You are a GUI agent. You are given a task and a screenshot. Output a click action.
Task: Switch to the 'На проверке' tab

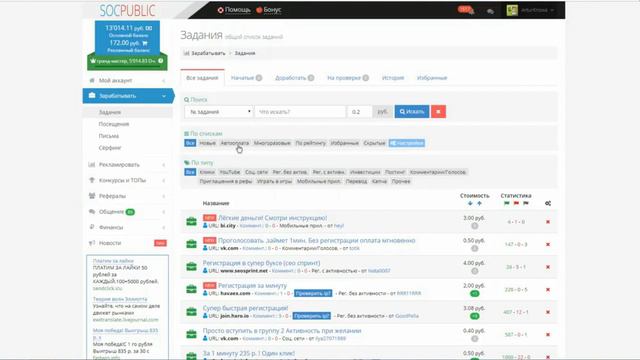[348, 78]
